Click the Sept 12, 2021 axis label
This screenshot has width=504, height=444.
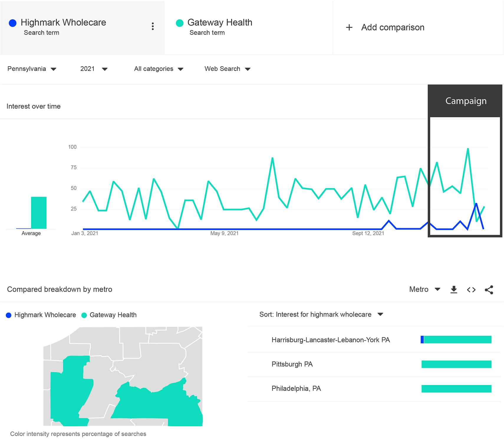[x=368, y=233]
